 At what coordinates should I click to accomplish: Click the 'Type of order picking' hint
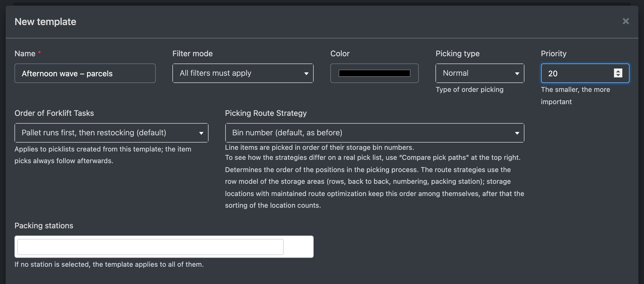tap(470, 90)
